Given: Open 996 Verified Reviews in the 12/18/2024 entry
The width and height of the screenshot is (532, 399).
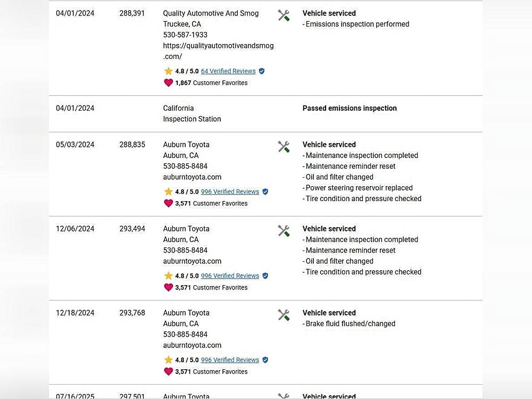Looking at the screenshot, I should (x=230, y=360).
